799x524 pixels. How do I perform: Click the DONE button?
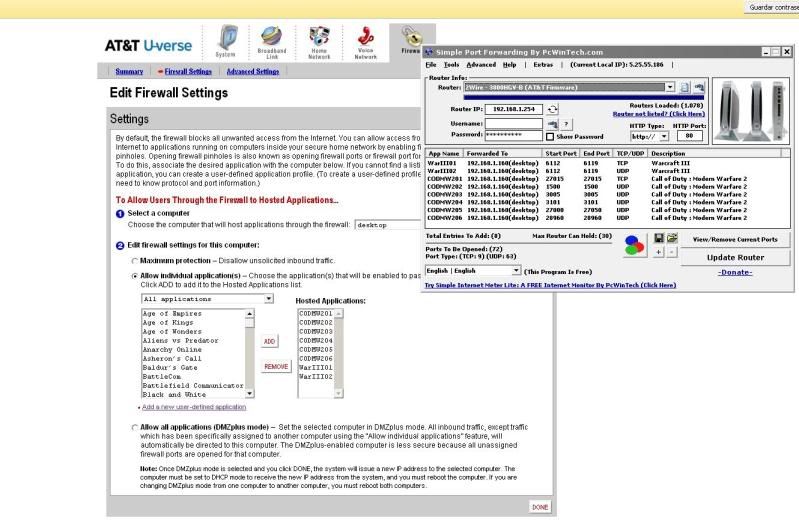click(540, 507)
